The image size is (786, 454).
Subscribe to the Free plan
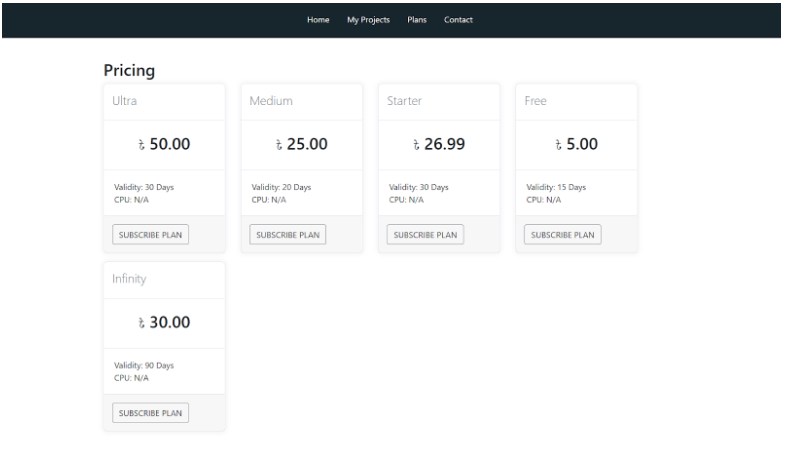562,235
